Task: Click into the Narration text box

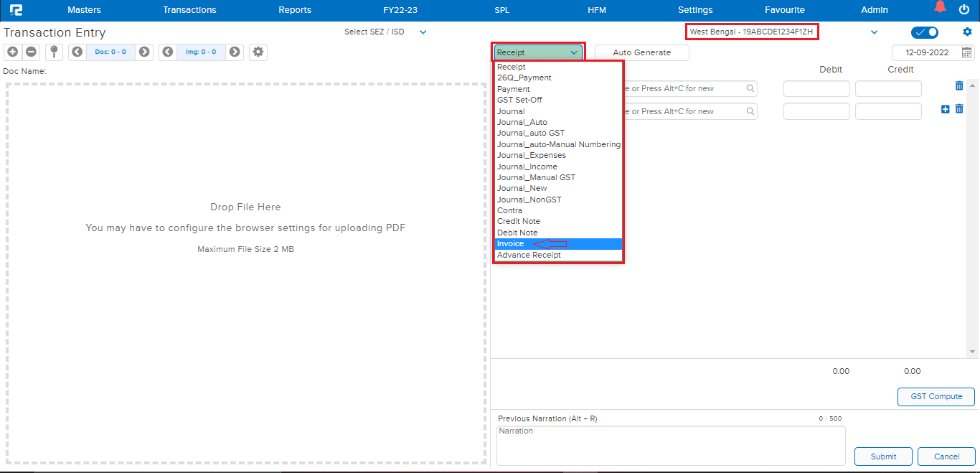Action: coord(671,446)
